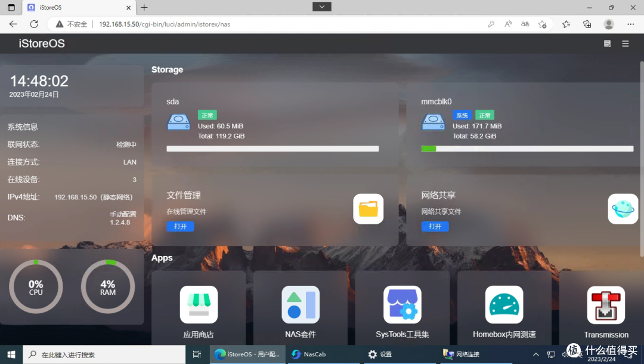Click the 系统 badge on mmcblk0

pos(462,115)
